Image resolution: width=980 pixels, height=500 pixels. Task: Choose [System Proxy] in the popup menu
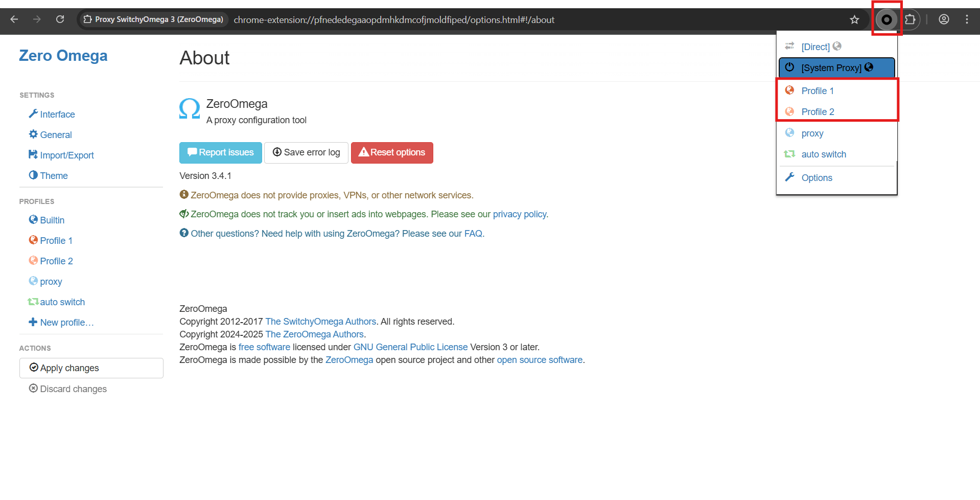[x=836, y=67]
